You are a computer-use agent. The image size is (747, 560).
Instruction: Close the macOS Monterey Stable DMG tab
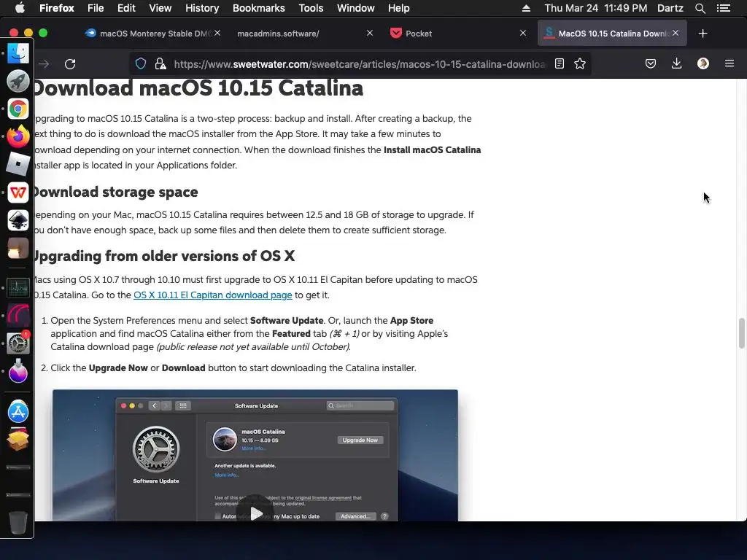(217, 34)
